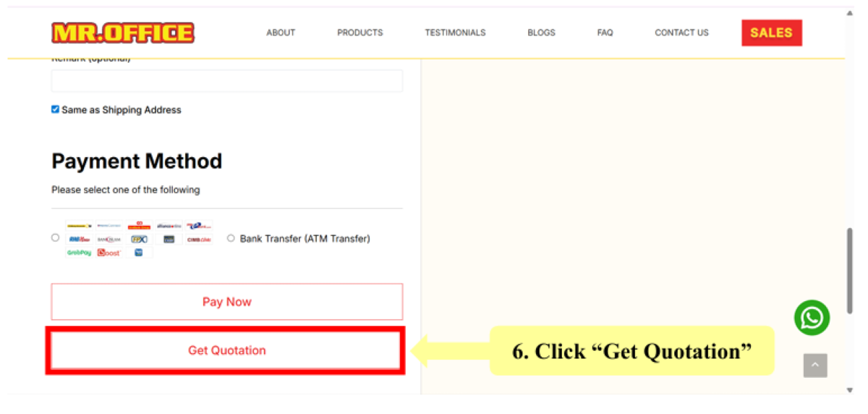
Task: Click the Bank Islam logo
Action: tap(109, 239)
